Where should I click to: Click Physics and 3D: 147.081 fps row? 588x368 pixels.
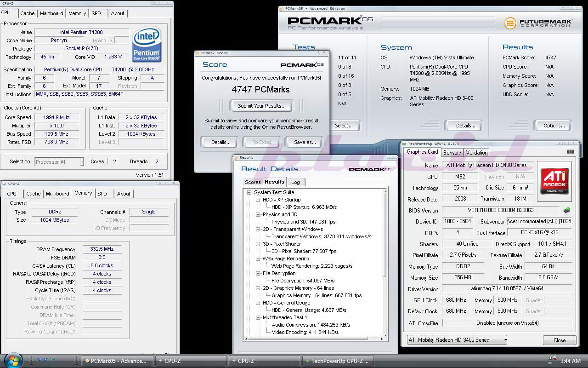coord(304,222)
